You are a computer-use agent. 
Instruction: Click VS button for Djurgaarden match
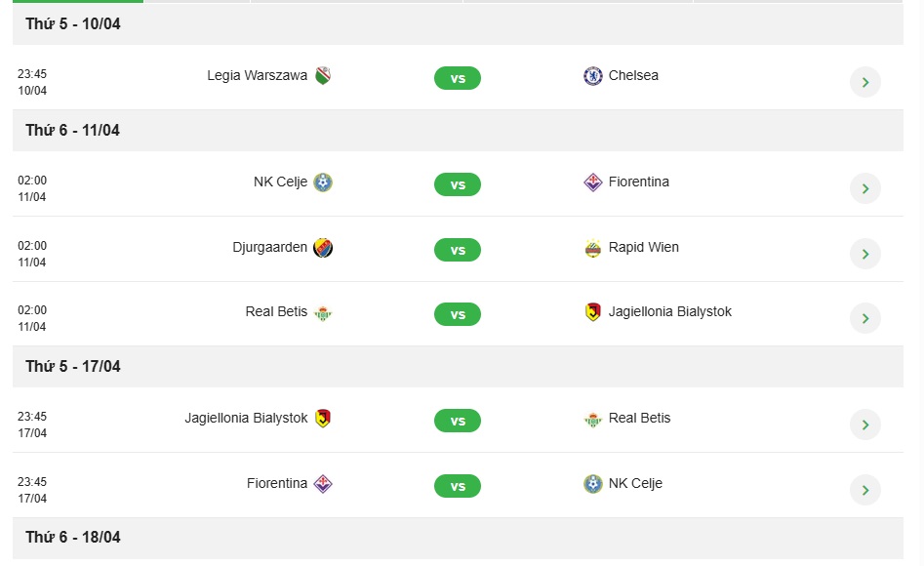click(458, 250)
